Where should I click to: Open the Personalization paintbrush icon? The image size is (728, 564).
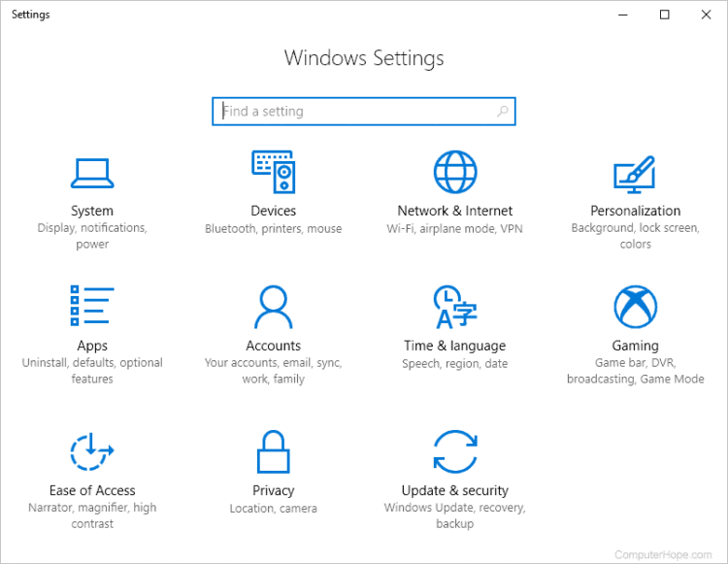pyautogui.click(x=635, y=175)
